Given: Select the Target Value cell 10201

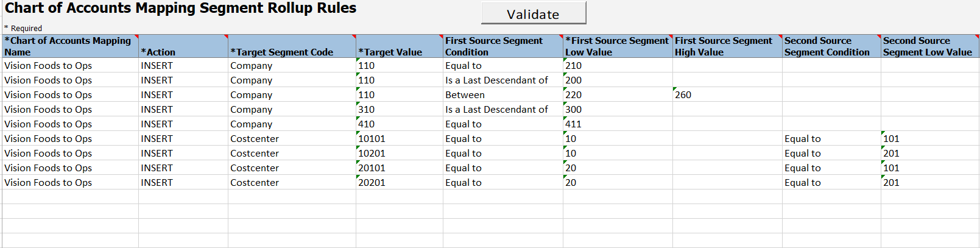Looking at the screenshot, I should tap(399, 154).
